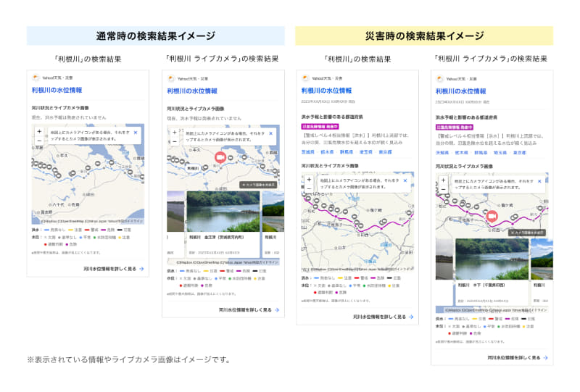Image resolution: width=580 pixels, height=392 pixels.
Task: Open 埼玉県 link in disaster-time 利根川 result
Action: tap(366, 152)
